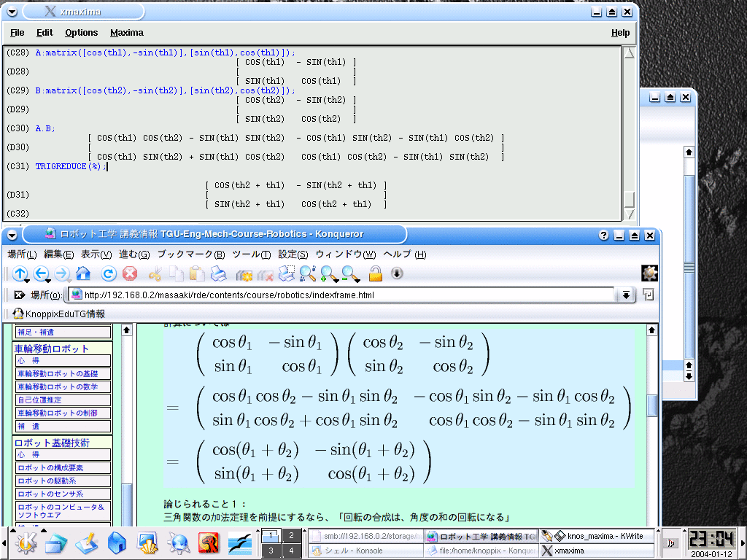This screenshot has height=560, width=747.
Task: Open the ブックマーク(B) bookmarks menu
Action: [190, 254]
